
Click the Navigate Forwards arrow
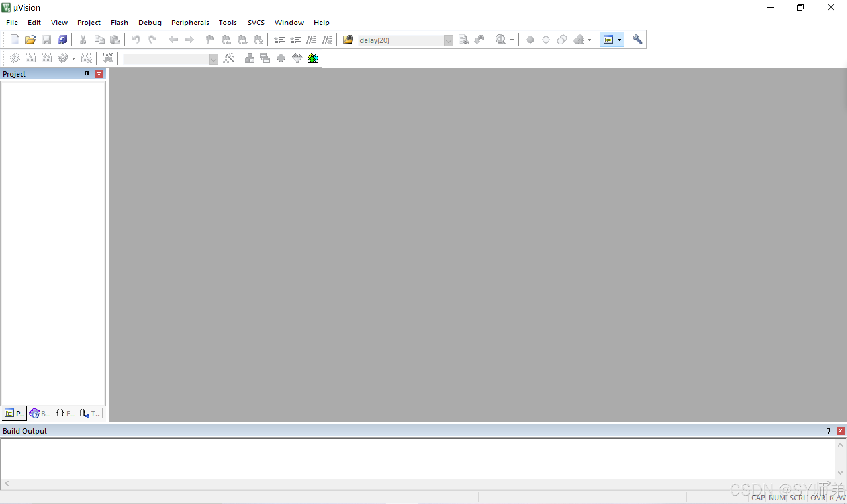pyautogui.click(x=189, y=40)
